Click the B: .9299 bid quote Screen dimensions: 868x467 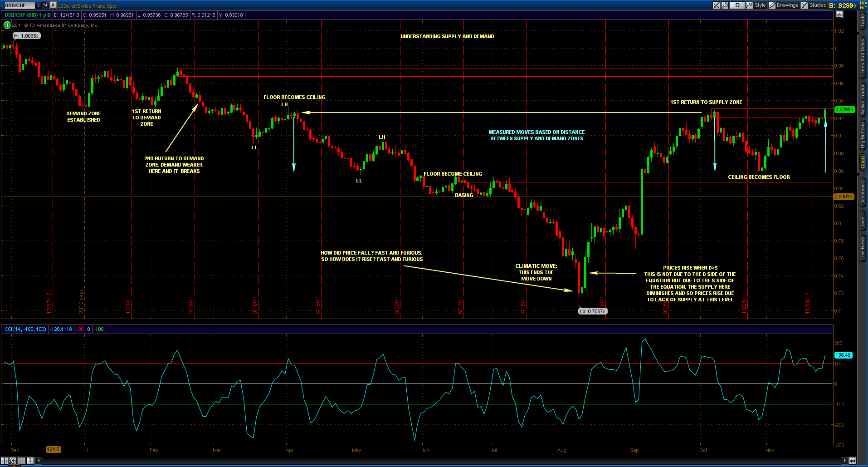click(843, 5)
